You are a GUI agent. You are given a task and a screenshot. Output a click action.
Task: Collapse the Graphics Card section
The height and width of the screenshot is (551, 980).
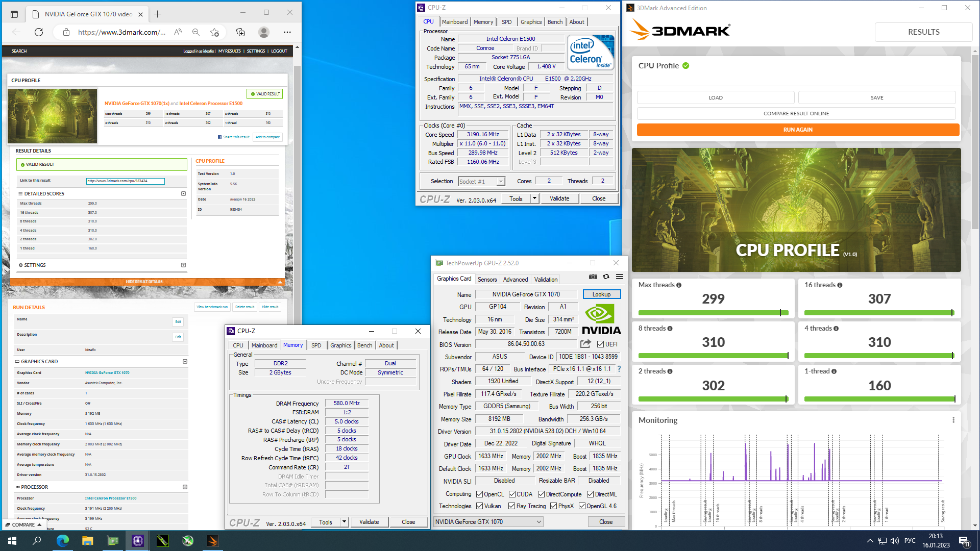pyautogui.click(x=185, y=362)
